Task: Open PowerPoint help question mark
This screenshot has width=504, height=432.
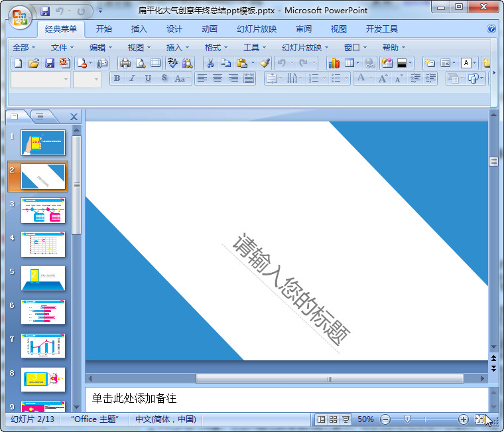Action: (491, 29)
